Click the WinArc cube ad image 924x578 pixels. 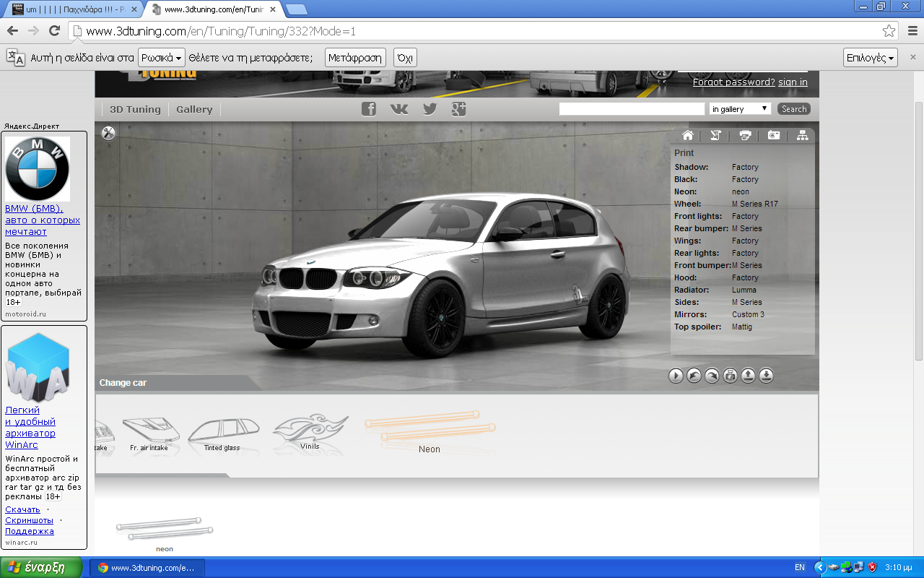pyautogui.click(x=38, y=367)
